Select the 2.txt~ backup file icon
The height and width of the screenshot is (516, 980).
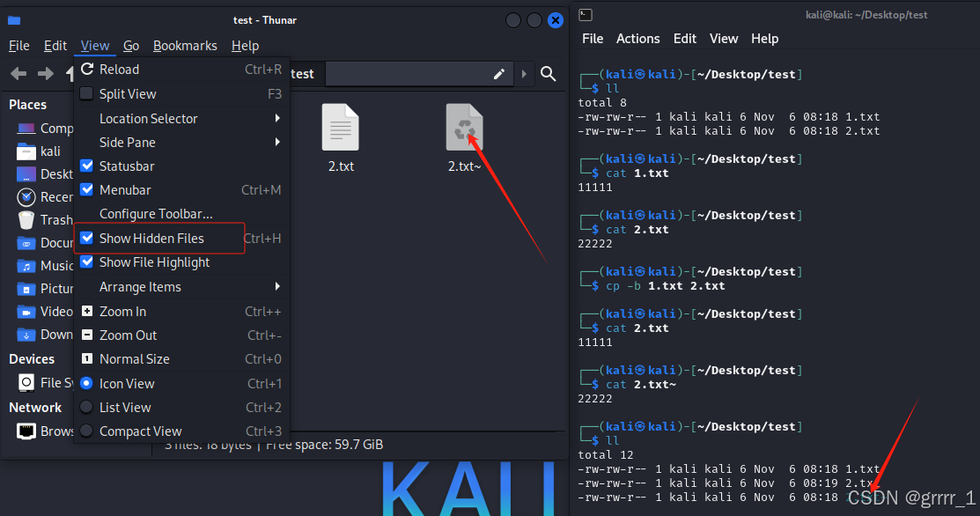tap(464, 128)
